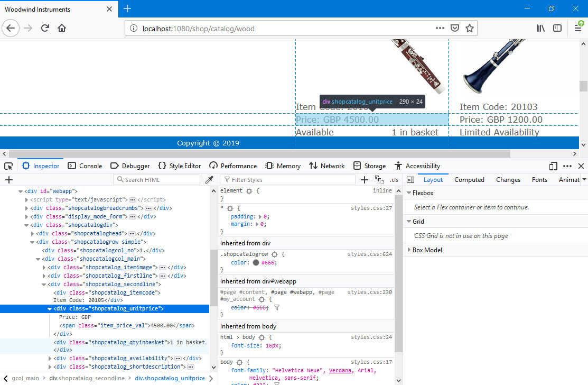Open the Memory tab
588x385 pixels.
click(283, 166)
